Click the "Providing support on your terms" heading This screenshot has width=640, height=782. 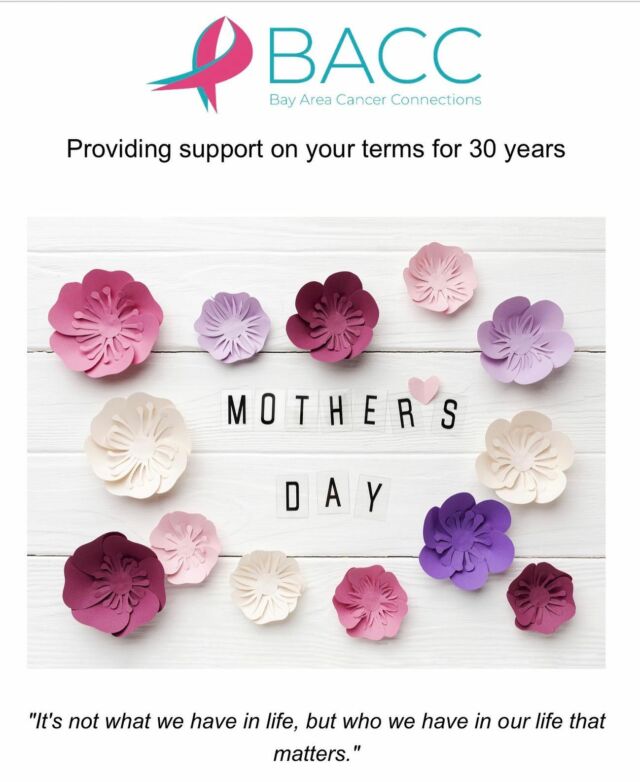[x=316, y=150]
